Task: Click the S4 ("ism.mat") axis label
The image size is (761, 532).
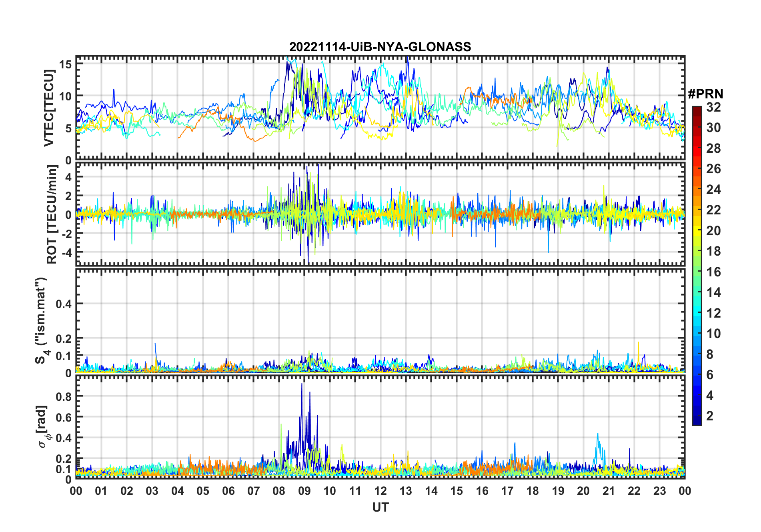Action: 42,321
